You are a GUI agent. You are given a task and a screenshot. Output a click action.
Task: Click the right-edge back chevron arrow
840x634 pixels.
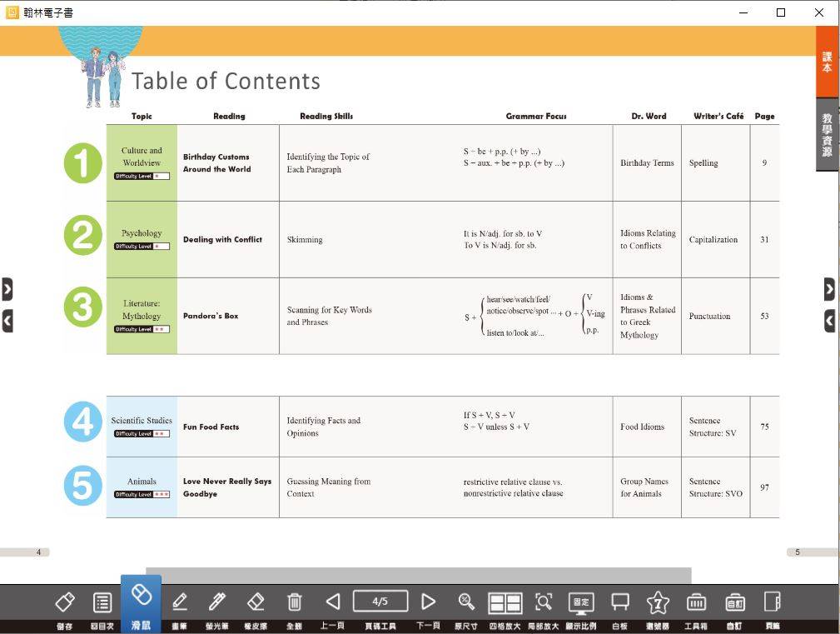click(x=829, y=321)
